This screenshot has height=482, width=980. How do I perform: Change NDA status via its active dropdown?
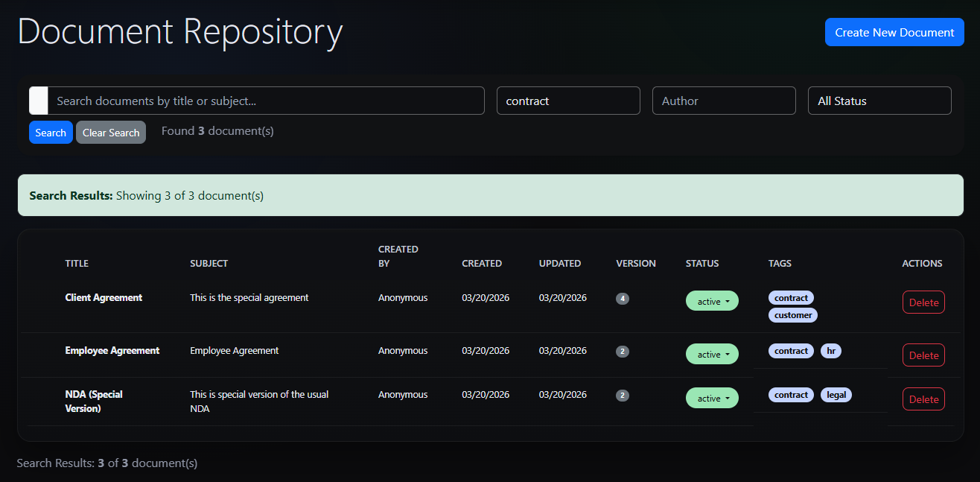tap(712, 397)
